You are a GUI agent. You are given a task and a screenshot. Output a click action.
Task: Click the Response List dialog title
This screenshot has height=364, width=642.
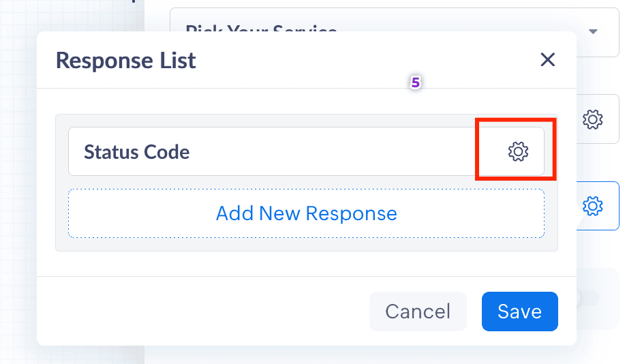[126, 60]
